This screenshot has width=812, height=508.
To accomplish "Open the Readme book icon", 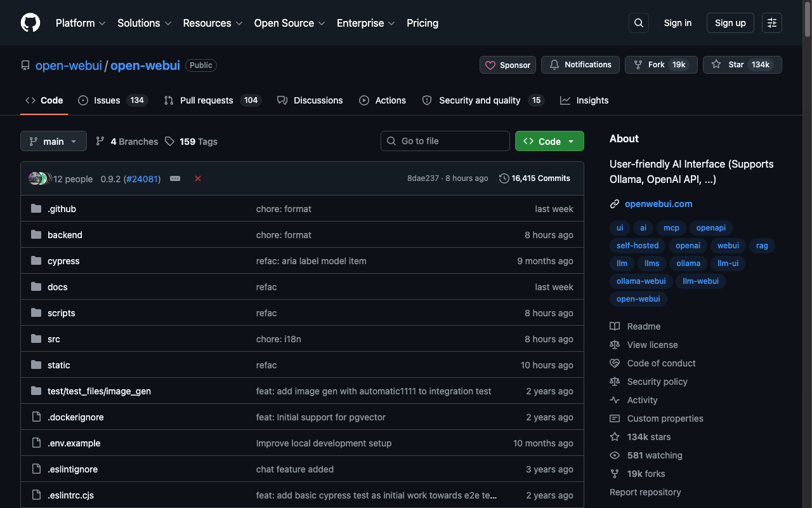I will (x=614, y=326).
